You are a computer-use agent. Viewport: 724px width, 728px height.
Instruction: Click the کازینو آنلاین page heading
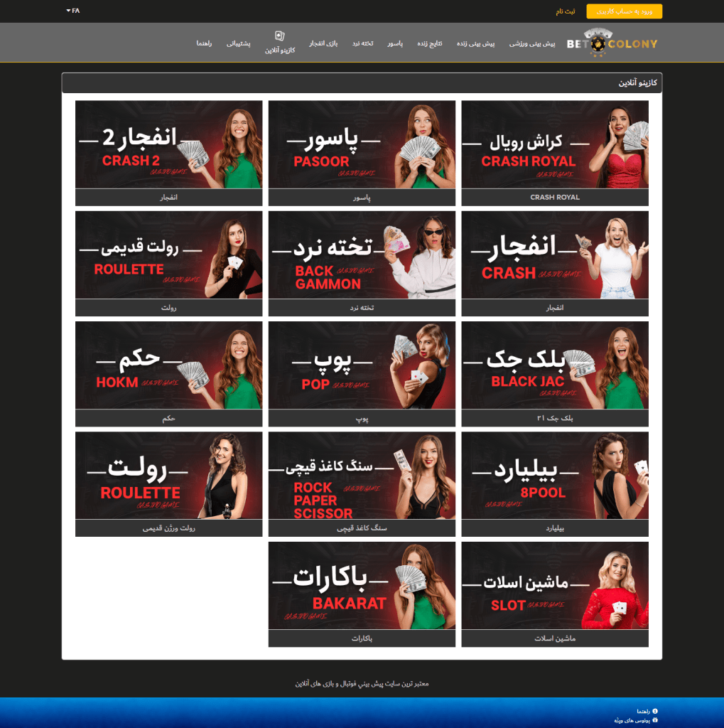[637, 82]
